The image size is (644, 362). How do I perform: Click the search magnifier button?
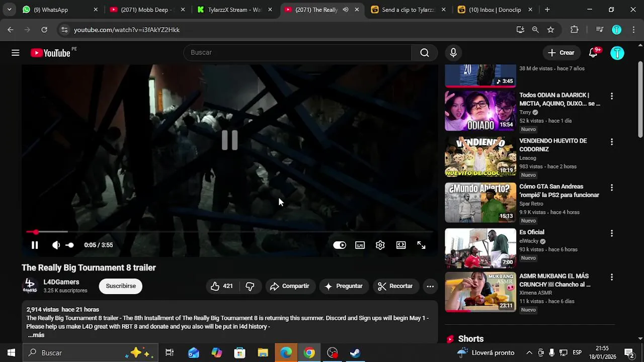(x=425, y=53)
